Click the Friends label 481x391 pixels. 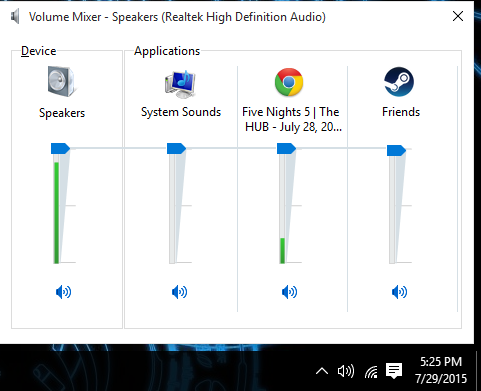[401, 112]
